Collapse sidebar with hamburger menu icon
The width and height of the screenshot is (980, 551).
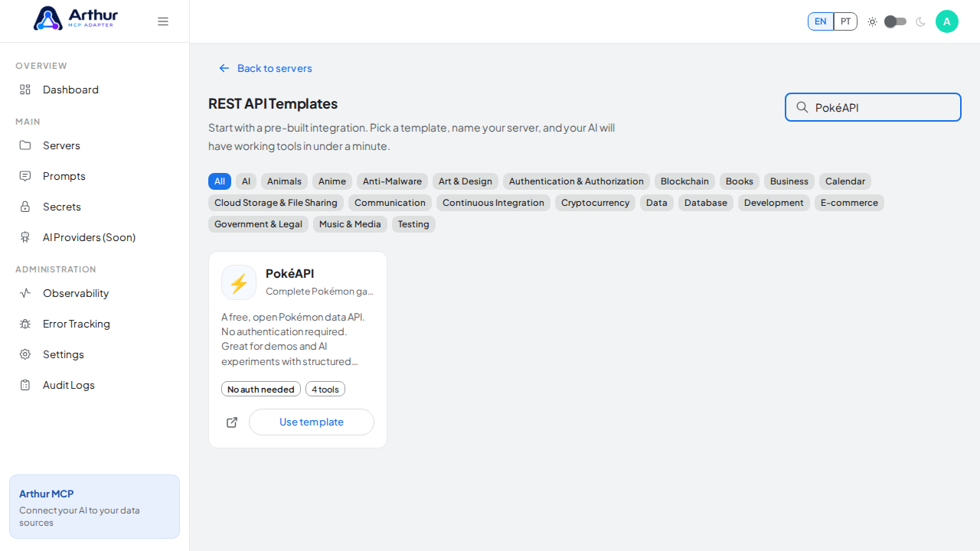(x=163, y=21)
